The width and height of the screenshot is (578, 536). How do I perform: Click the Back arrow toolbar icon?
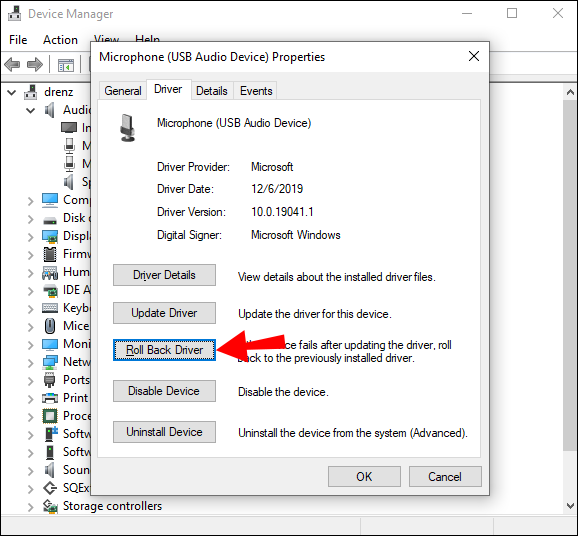pos(12,65)
